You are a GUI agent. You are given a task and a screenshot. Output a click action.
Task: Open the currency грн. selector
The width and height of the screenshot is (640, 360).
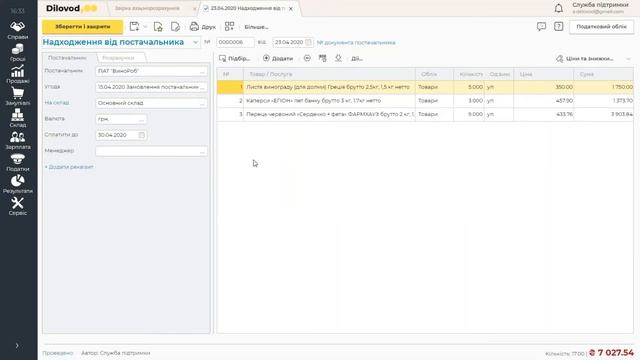pyautogui.click(x=141, y=119)
